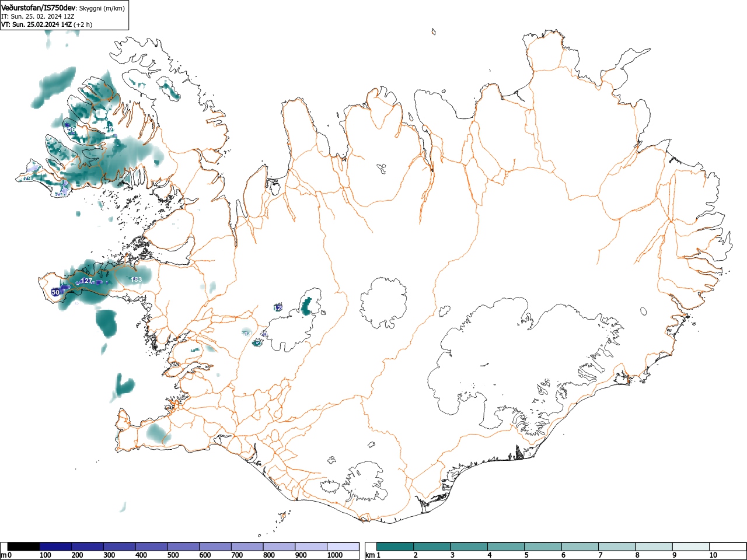
Task: Click the 'm' unit label of the left legend
Action: (x=4, y=555)
